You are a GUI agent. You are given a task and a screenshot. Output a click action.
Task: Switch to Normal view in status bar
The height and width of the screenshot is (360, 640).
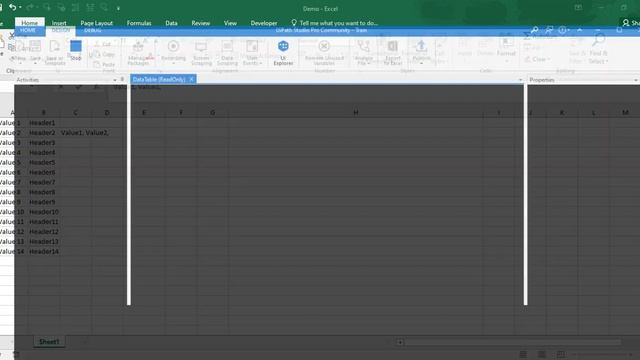click(523, 354)
